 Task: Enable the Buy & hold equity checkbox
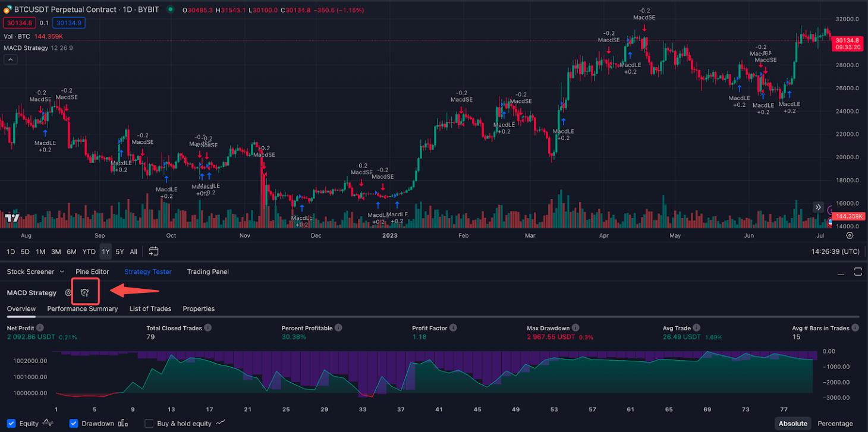tap(149, 424)
